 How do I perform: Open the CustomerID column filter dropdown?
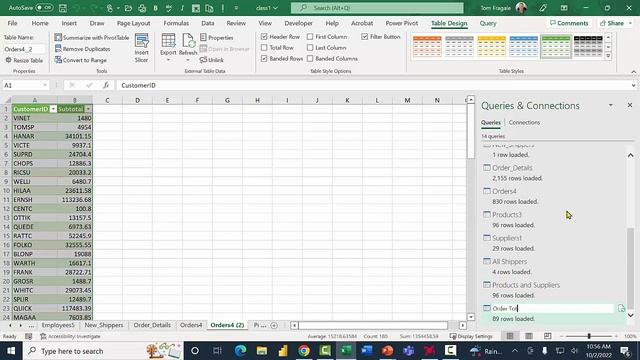53,109
